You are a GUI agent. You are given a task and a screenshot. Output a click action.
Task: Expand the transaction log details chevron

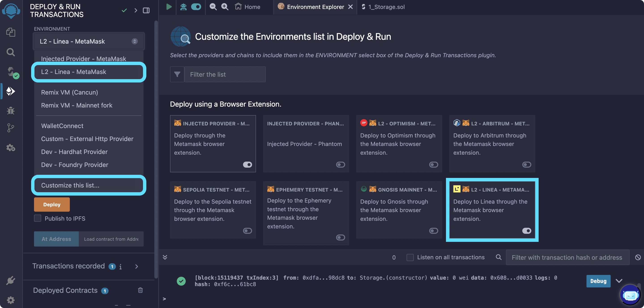tap(619, 281)
